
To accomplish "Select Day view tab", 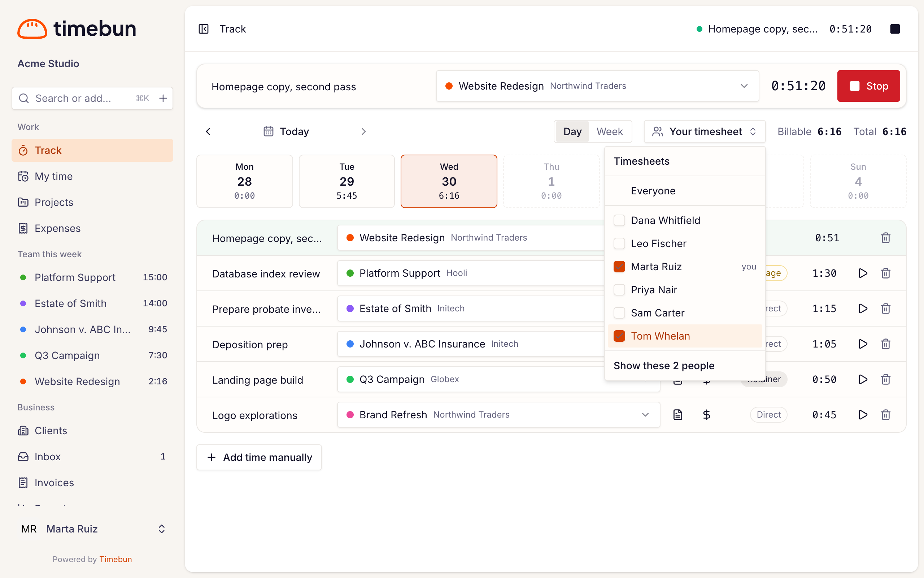I will pyautogui.click(x=572, y=131).
